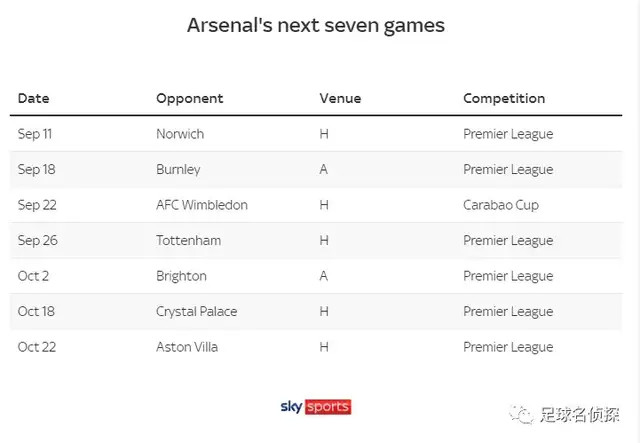Select the Norwich opponent cell
Screen dimensions: 640x443
pyautogui.click(x=180, y=134)
